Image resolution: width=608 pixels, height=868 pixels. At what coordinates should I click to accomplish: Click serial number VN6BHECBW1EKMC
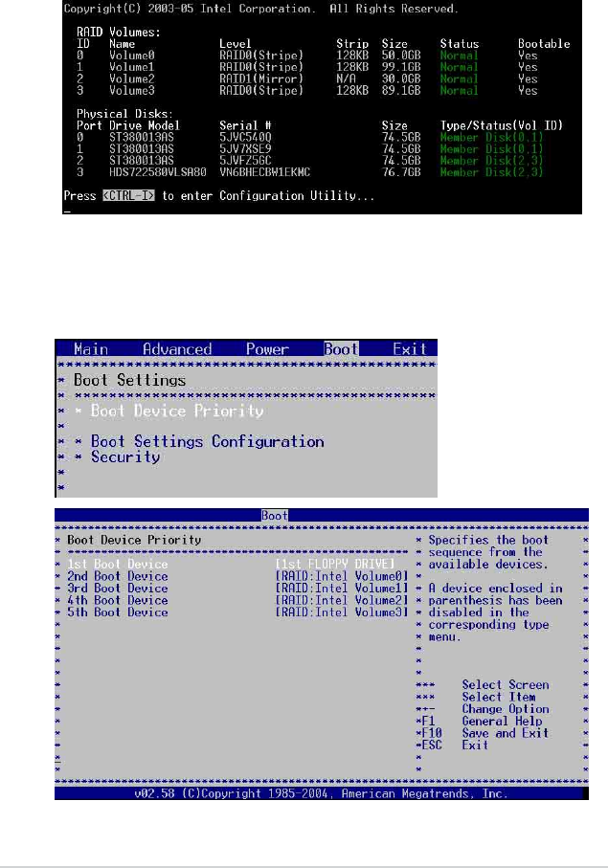pos(264,172)
